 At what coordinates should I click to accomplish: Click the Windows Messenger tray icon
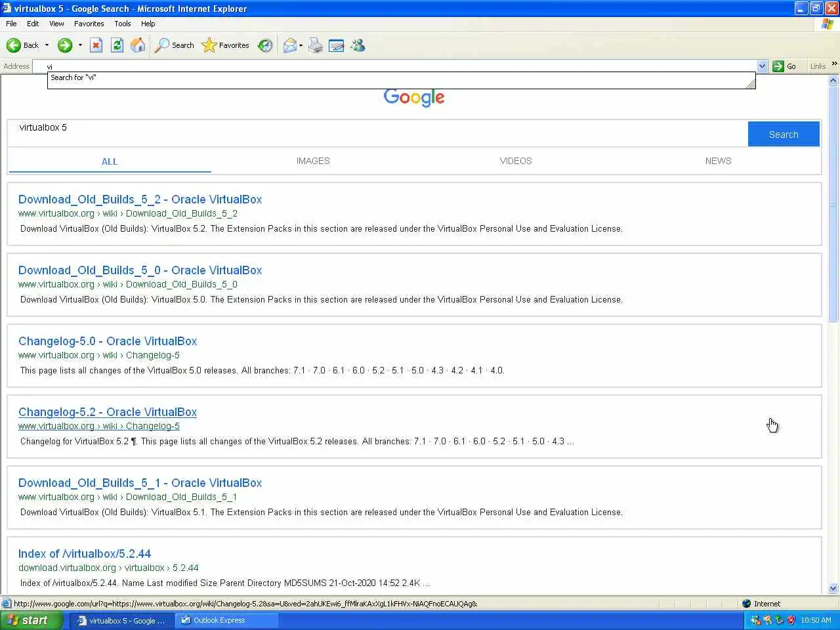tap(755, 620)
